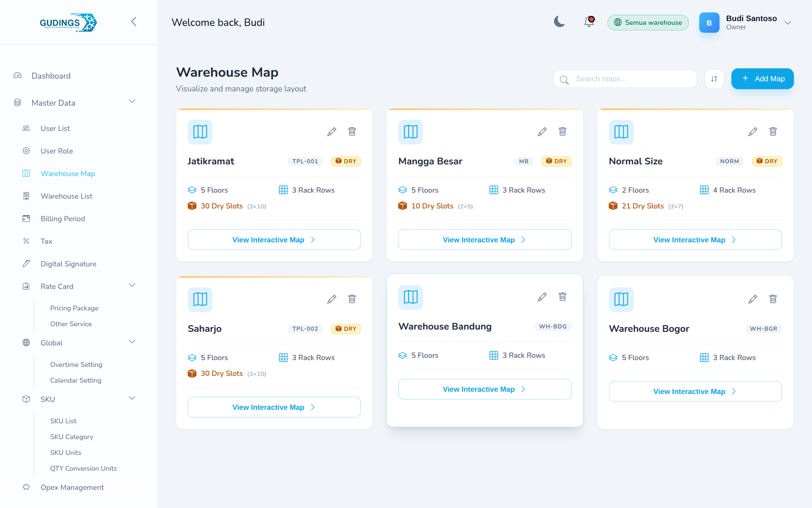Toggle dark mode moon icon
The image size is (812, 508).
click(x=559, y=22)
